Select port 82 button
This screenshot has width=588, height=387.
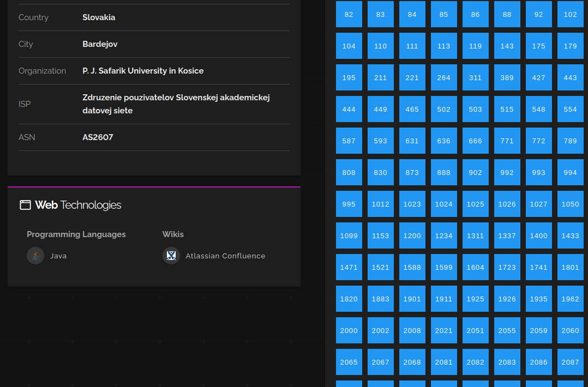349,14
